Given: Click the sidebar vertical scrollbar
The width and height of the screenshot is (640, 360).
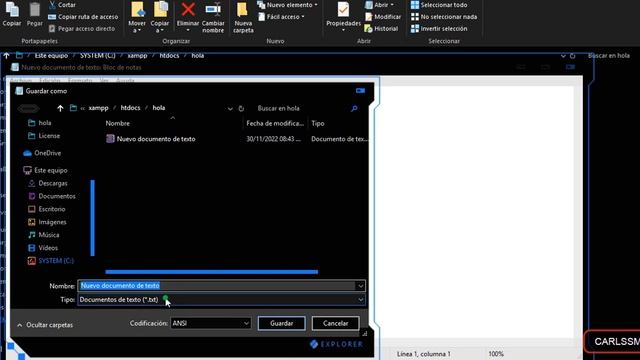Looking at the screenshot, I should click(x=93, y=218).
